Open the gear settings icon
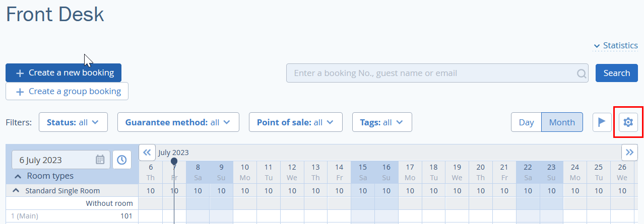 628,122
